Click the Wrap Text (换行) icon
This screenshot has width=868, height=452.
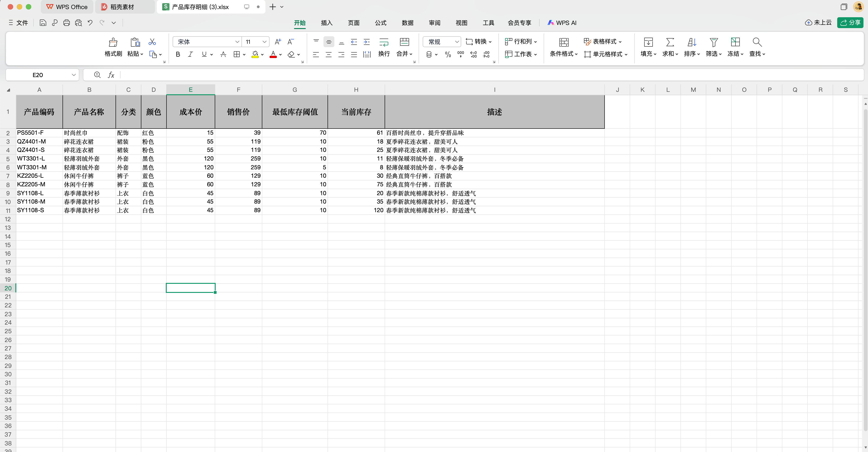[384, 42]
